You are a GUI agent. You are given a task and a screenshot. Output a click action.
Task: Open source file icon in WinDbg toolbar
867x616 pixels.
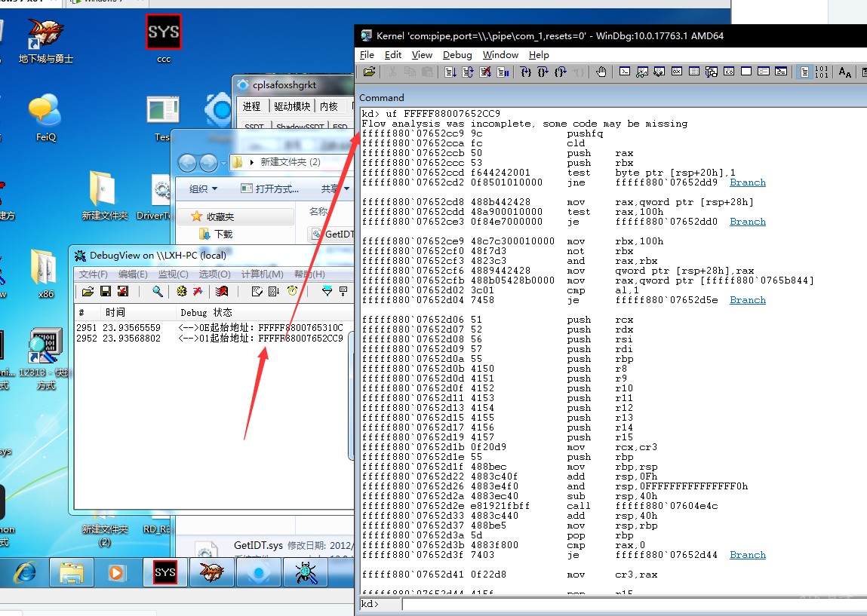pos(369,72)
